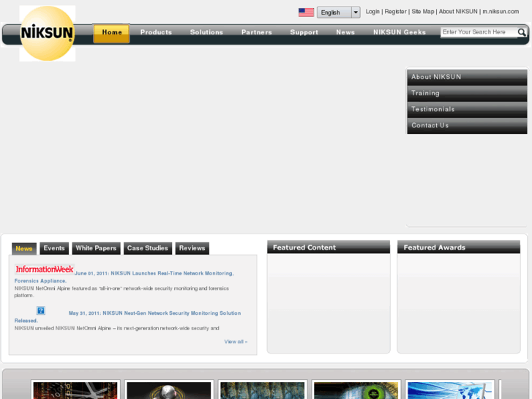Screen dimensions: 532x399
Task: Open the Home menu item
Action: pyautogui.click(x=112, y=33)
